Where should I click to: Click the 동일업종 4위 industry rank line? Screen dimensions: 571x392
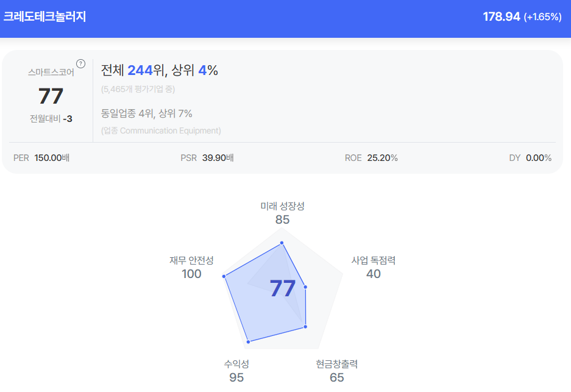click(x=146, y=113)
